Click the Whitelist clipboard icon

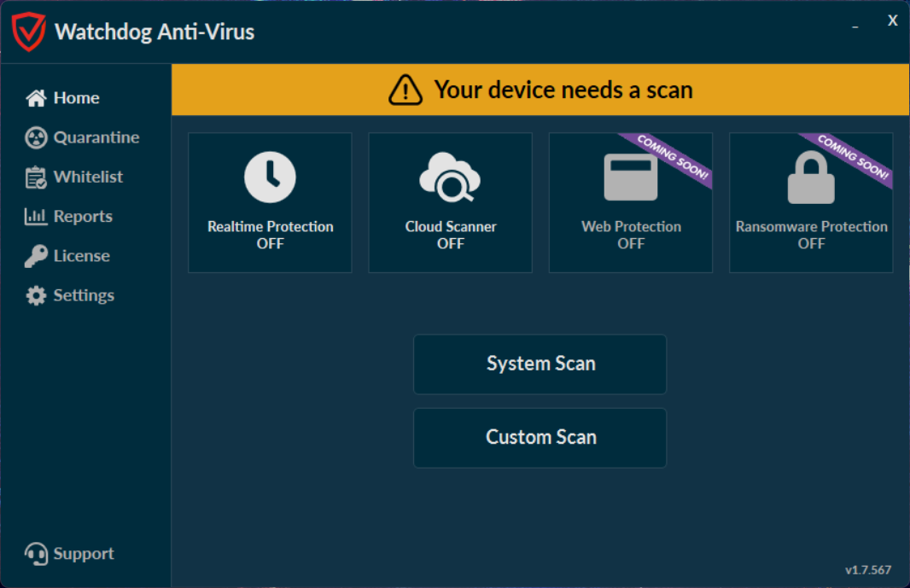[36, 177]
